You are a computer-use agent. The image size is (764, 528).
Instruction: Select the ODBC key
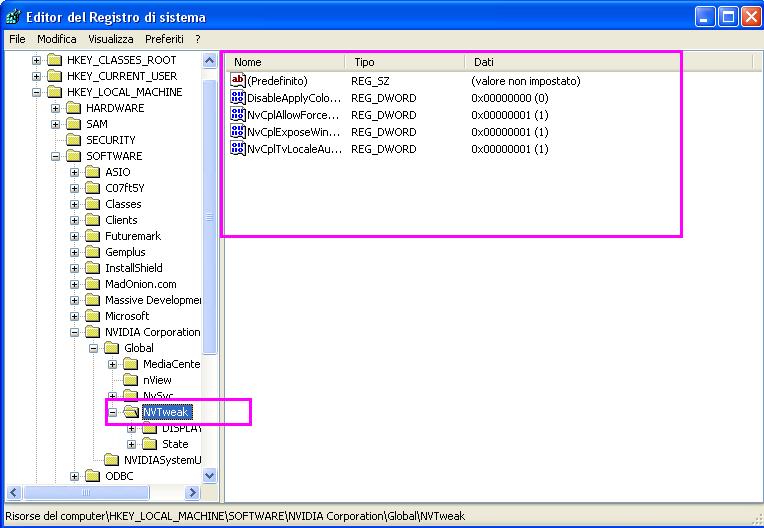pos(119,476)
